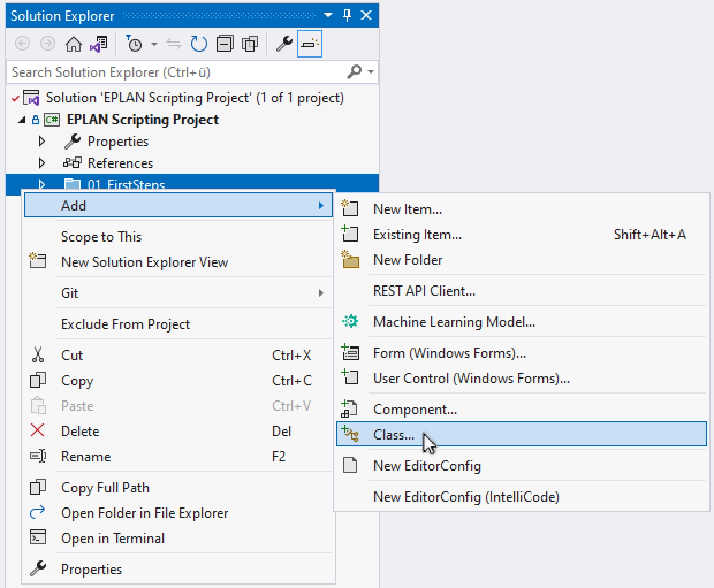
Task: Delete the selected folder
Action: tap(178, 431)
